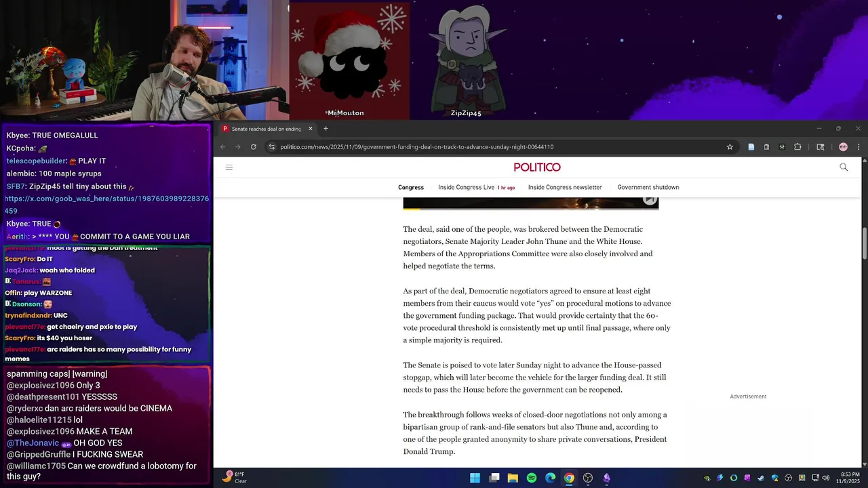Open Spotify from the taskbar
The height and width of the screenshot is (488, 868).
pos(532,478)
